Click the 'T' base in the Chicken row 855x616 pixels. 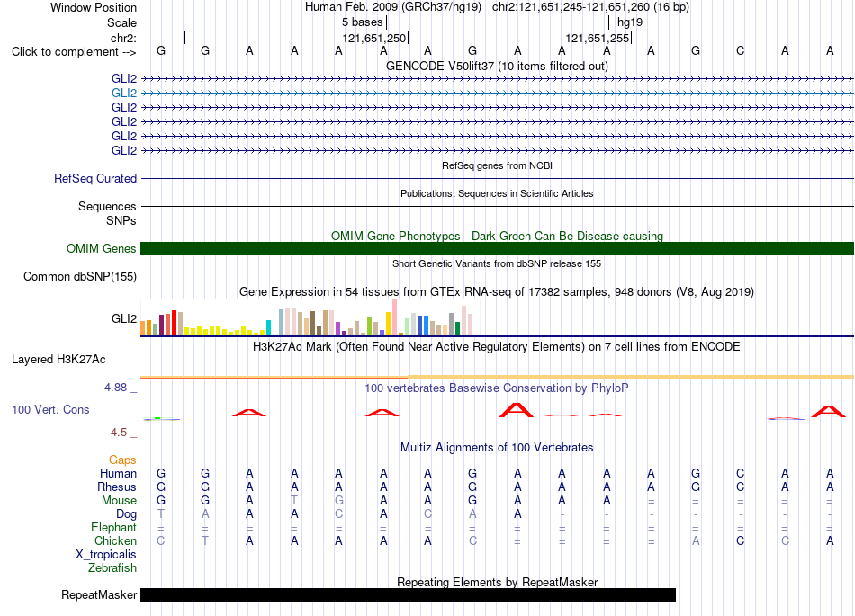pyautogui.click(x=205, y=540)
